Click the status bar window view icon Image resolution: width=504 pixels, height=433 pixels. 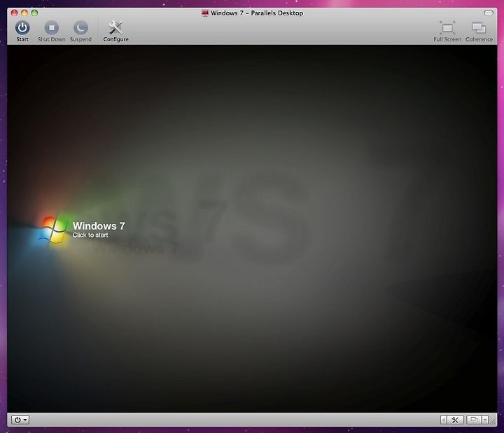pyautogui.click(x=474, y=420)
